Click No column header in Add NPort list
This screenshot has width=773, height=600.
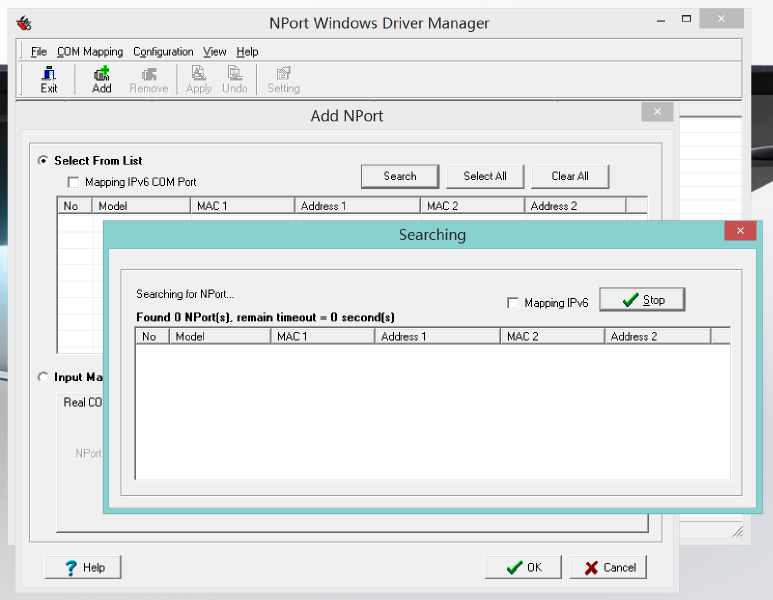(74, 206)
